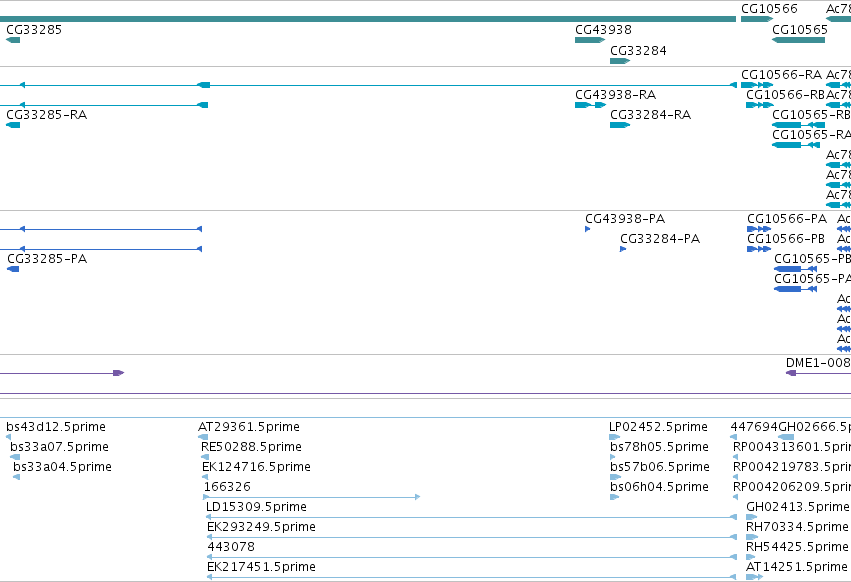Click the teal gene arrow below CG33284
Screen dimensions: 851x582
(620, 61)
